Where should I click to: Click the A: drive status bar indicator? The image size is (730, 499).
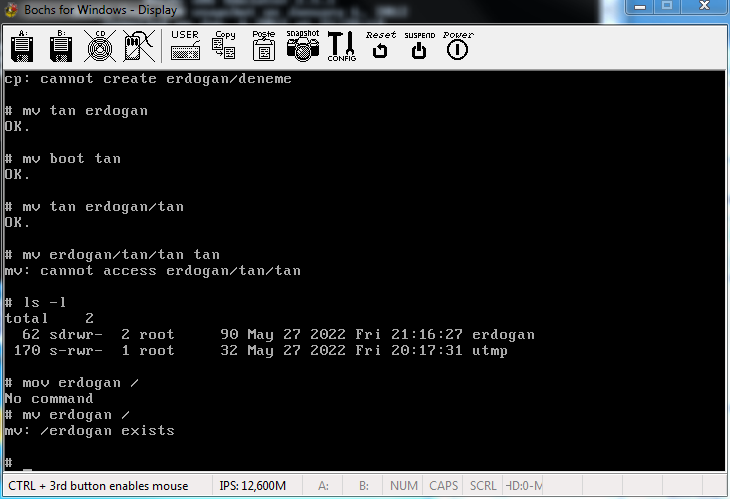(x=323, y=486)
